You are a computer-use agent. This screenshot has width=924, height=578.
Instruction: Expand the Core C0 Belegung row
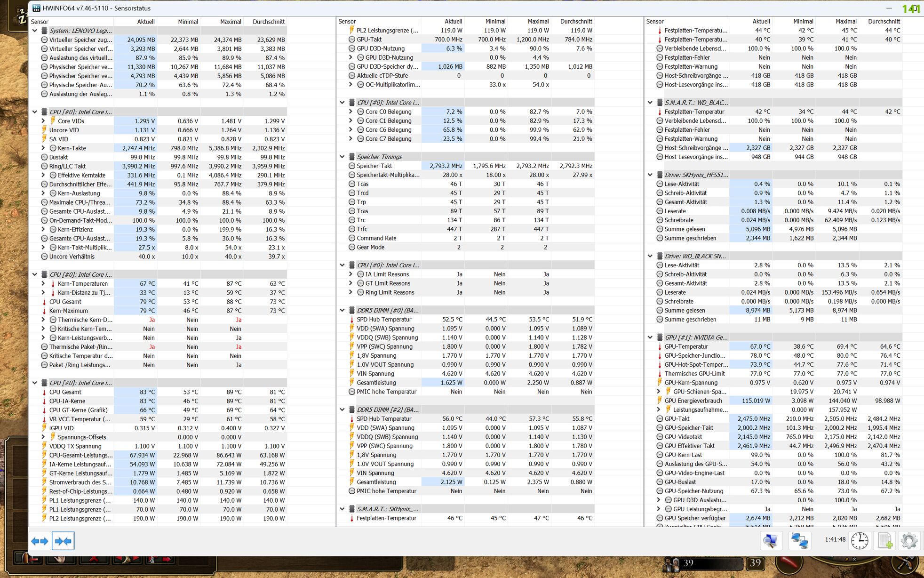pyautogui.click(x=350, y=112)
